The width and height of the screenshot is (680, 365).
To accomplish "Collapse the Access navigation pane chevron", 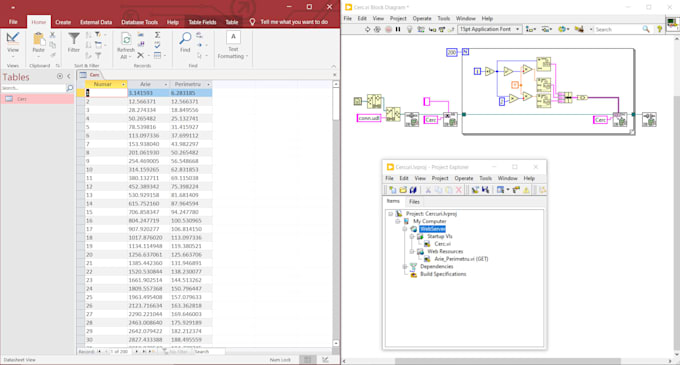I will 69,76.
